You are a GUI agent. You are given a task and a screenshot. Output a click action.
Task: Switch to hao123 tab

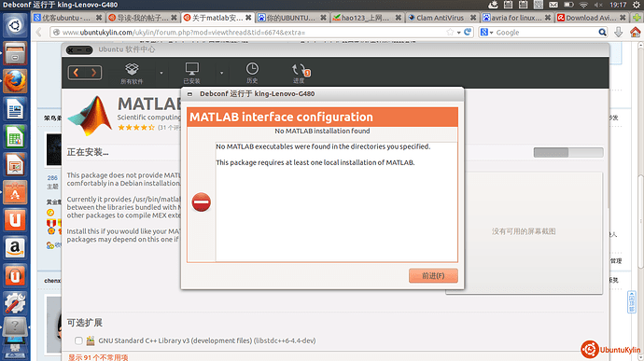[x=367, y=18]
